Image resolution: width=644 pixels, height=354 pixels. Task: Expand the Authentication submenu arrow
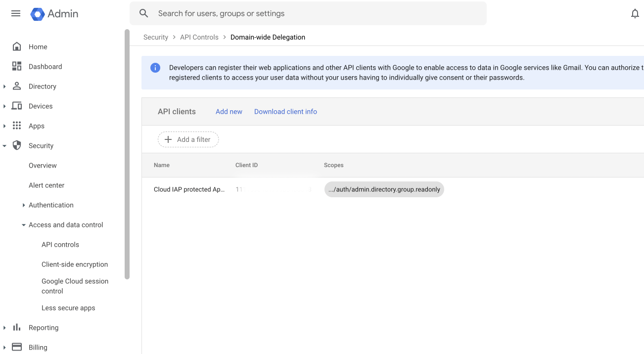click(x=24, y=205)
